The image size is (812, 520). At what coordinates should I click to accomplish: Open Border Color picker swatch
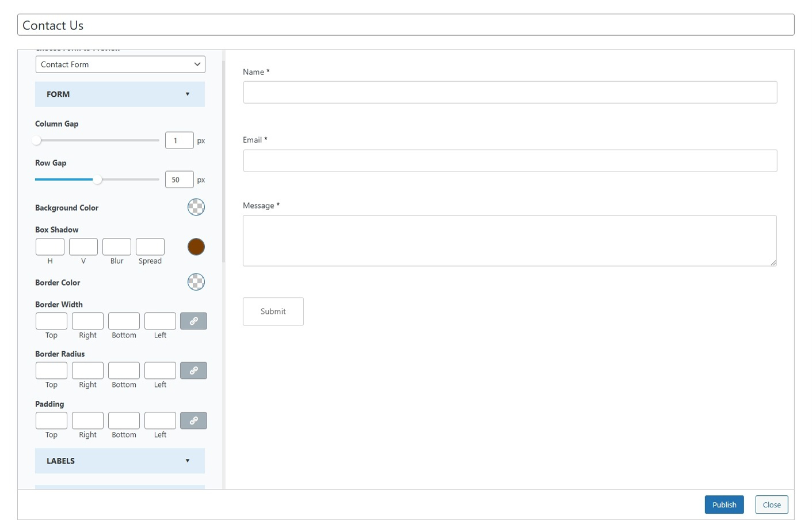pos(196,282)
